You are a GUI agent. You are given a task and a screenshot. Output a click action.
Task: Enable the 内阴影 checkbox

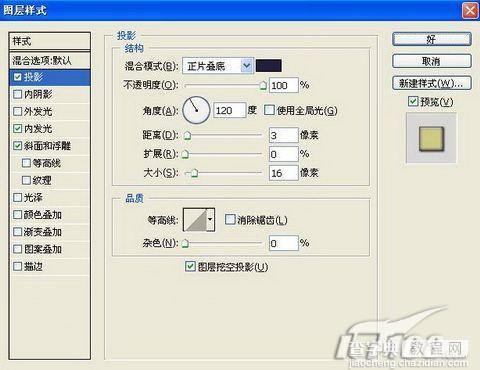coord(17,94)
